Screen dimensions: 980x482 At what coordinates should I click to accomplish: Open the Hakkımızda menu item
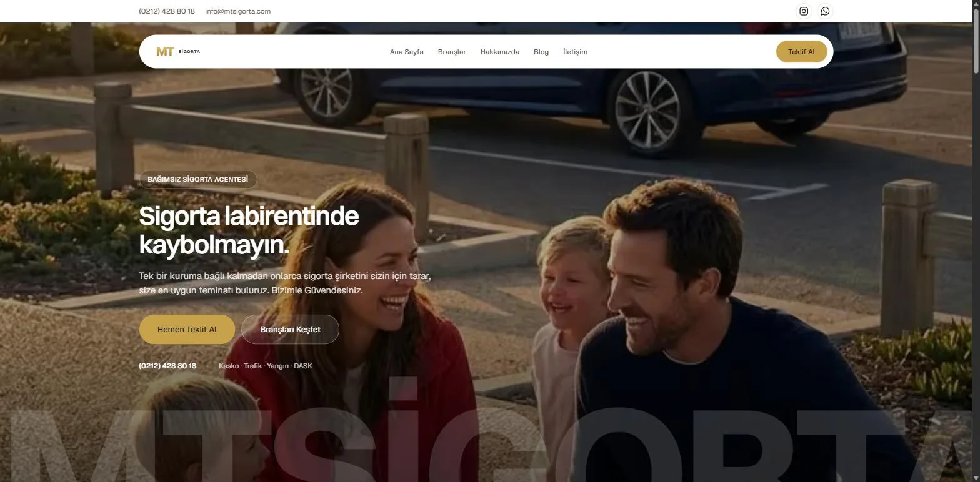point(500,52)
